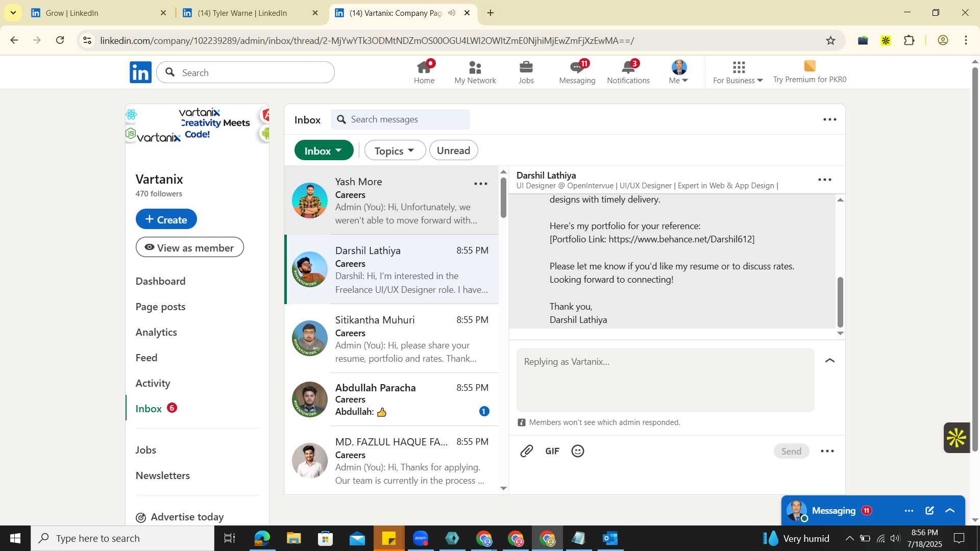Click Windows Start button
This screenshot has width=980, height=551.
(x=15, y=538)
